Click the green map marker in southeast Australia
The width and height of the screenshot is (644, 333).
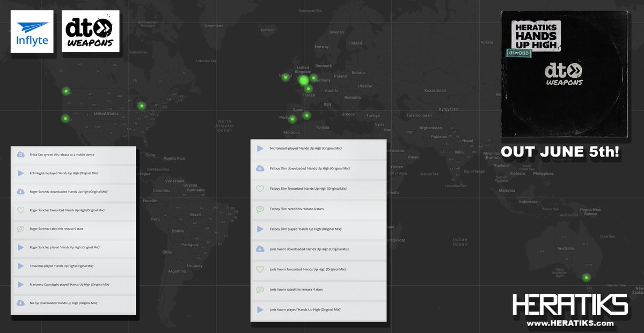point(587,277)
